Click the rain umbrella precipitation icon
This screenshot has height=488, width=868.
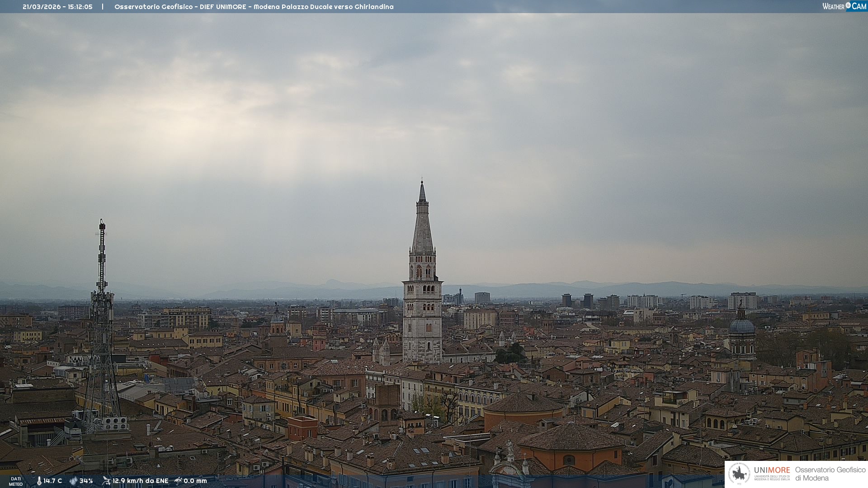pos(178,481)
